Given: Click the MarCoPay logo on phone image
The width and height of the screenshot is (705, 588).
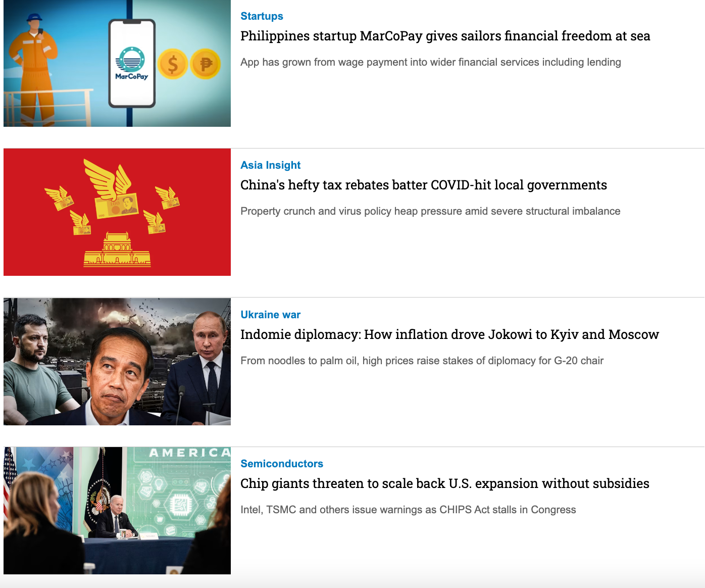Looking at the screenshot, I should (131, 64).
